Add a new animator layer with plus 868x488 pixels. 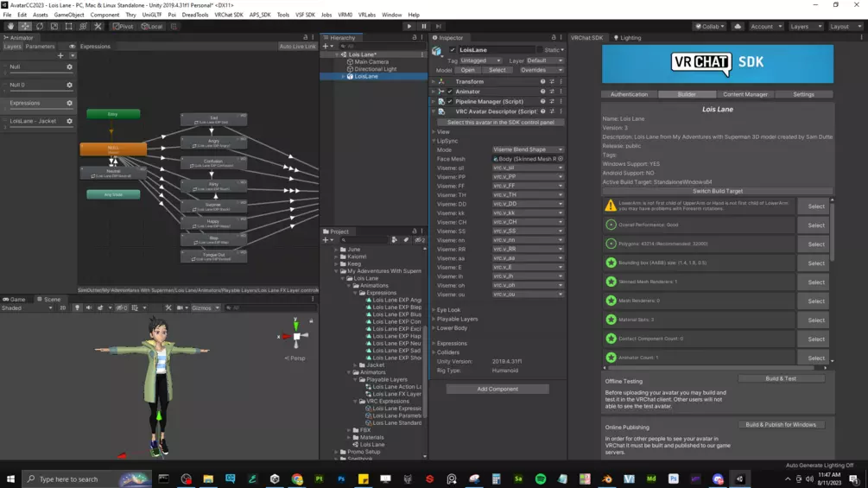[x=62, y=56]
